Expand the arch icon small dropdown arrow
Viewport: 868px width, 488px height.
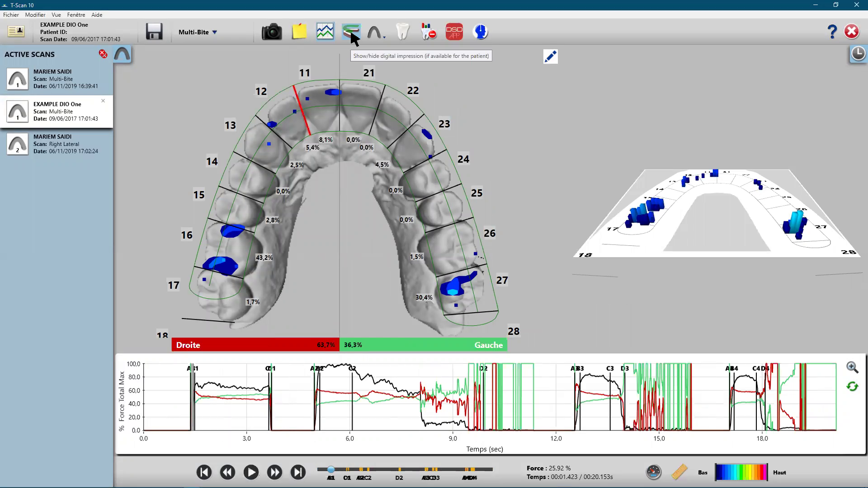point(384,37)
